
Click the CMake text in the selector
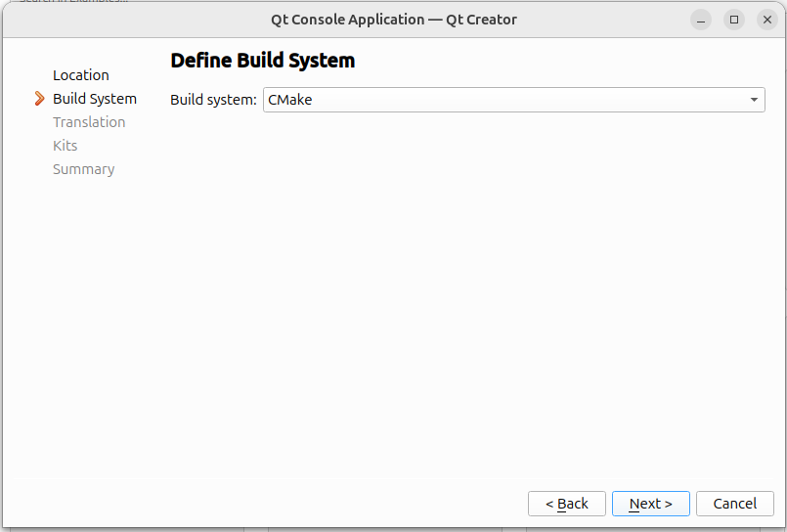tap(290, 100)
